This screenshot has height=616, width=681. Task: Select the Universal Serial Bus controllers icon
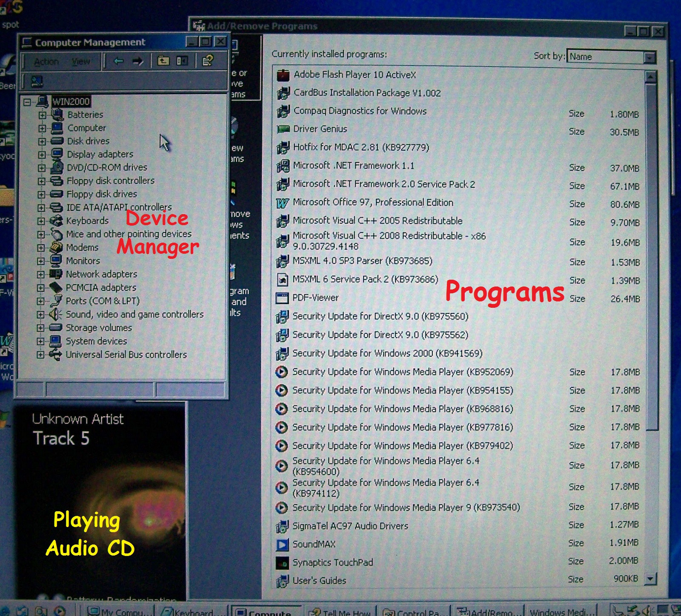point(55,354)
